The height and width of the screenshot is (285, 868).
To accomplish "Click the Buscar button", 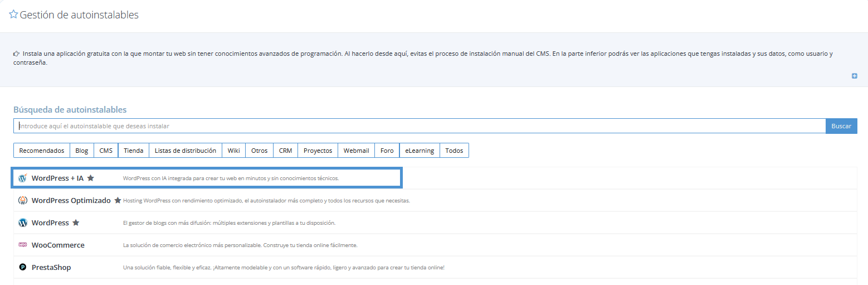I will click(x=841, y=126).
